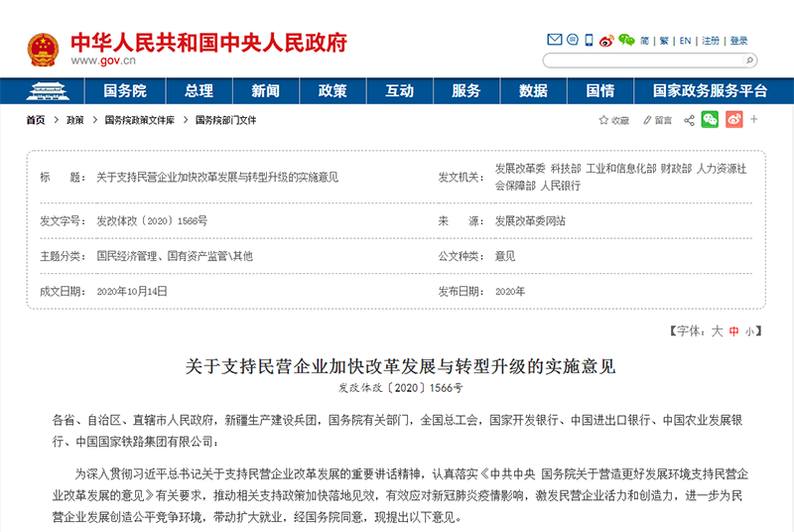
Task: Switch to traditional Chinese 繁
Action: pos(664,41)
